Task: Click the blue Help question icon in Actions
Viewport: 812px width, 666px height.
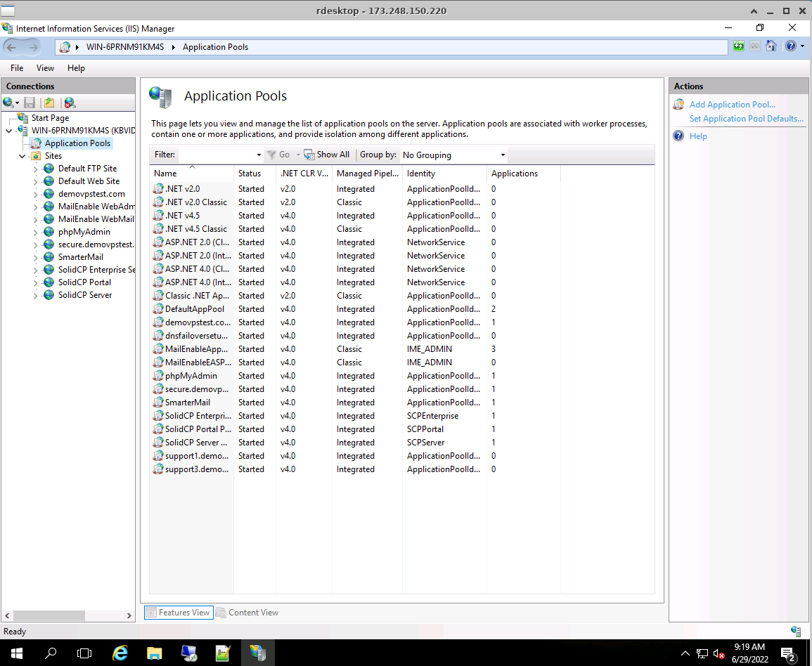Action: click(x=678, y=136)
